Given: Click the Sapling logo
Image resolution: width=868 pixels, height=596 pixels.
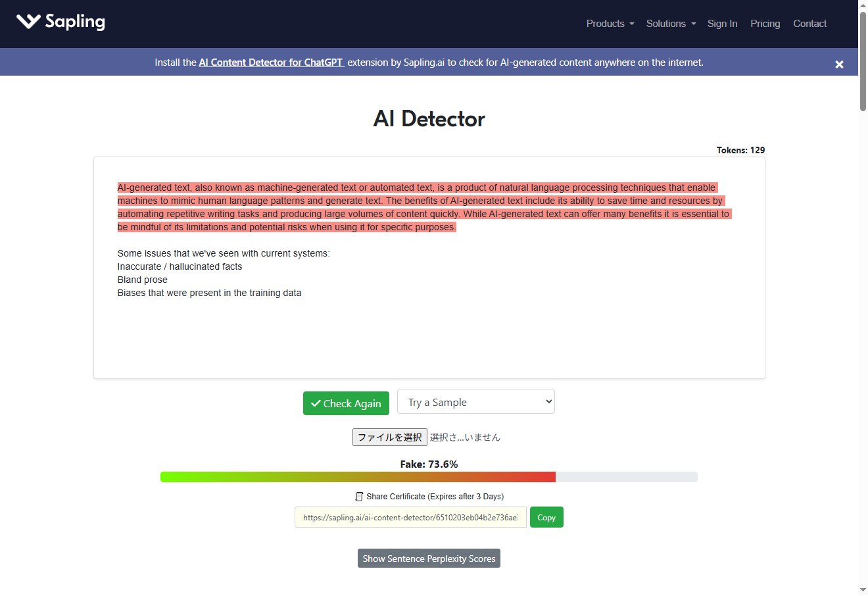Looking at the screenshot, I should (60, 22).
